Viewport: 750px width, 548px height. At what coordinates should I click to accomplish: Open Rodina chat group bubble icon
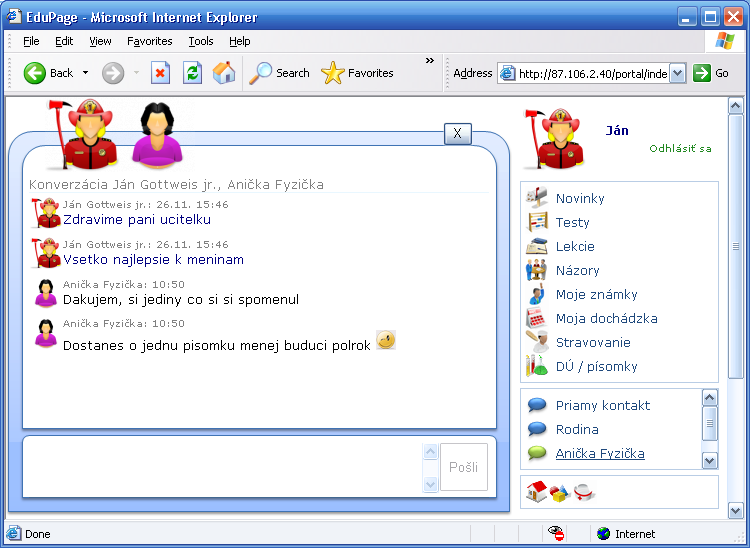pyautogui.click(x=537, y=429)
